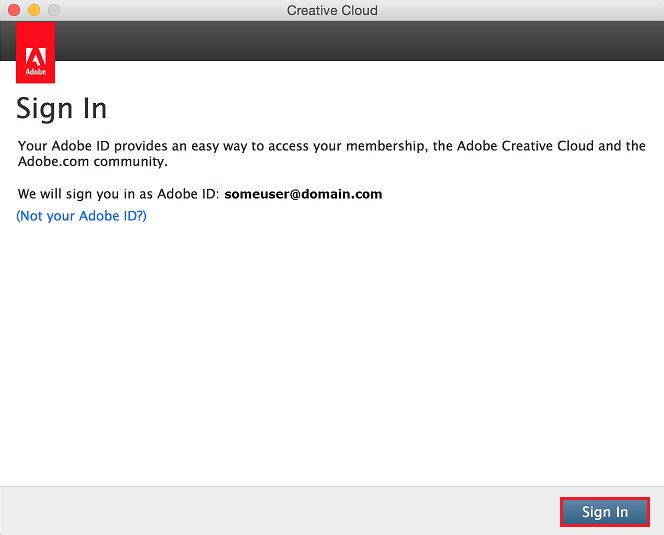Screen dimensions: 664x535
Task: Select the someuser@domain.com email text
Action: point(303,194)
